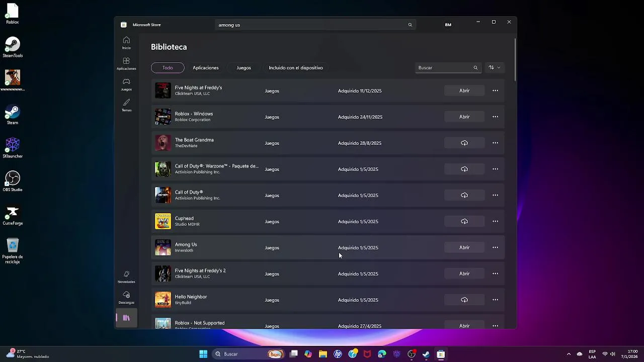Image resolution: width=644 pixels, height=362 pixels.
Task: Click the Among Us game thumbnail
Action: [x=163, y=247]
